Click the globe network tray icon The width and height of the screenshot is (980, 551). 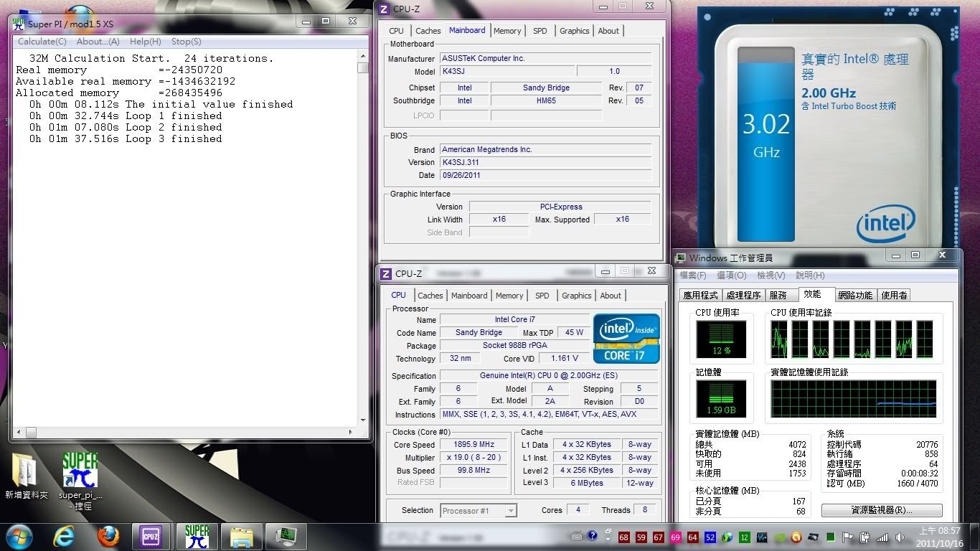(x=727, y=537)
